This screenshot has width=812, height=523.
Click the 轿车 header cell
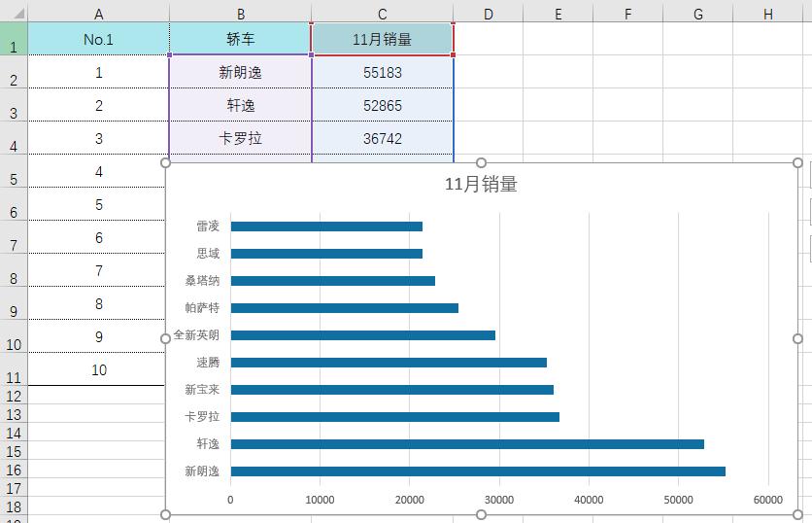pyautogui.click(x=240, y=39)
